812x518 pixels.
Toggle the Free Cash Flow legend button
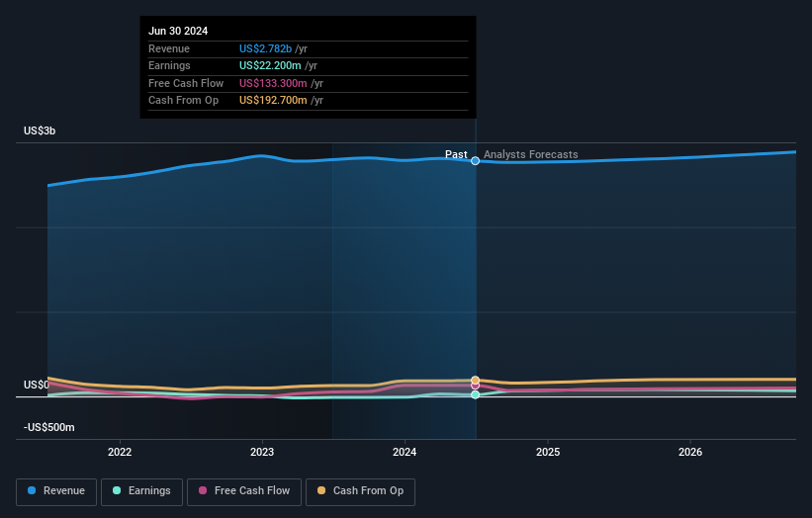pyautogui.click(x=244, y=491)
